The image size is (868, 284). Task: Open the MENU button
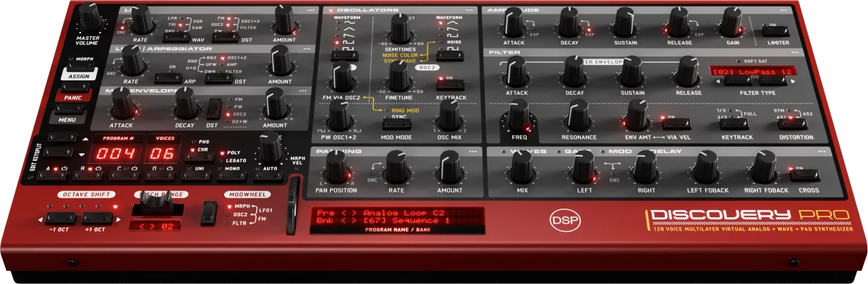[68, 120]
